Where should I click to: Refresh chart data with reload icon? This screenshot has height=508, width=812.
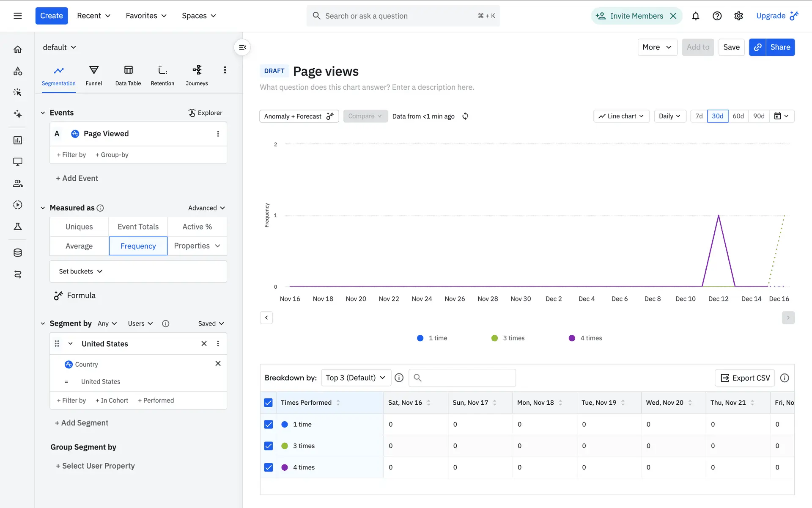coord(465,116)
